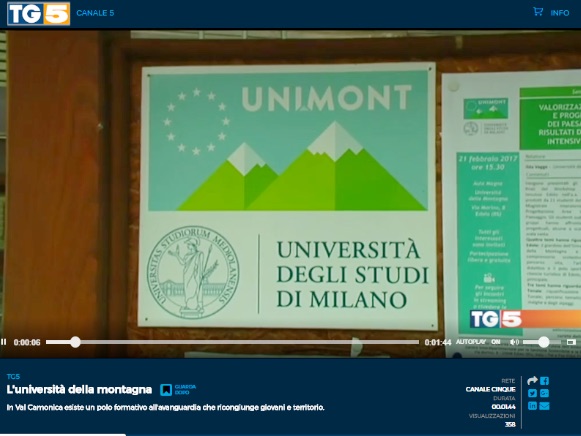Share the video on Facebook
This screenshot has height=436, width=581.
click(x=544, y=381)
